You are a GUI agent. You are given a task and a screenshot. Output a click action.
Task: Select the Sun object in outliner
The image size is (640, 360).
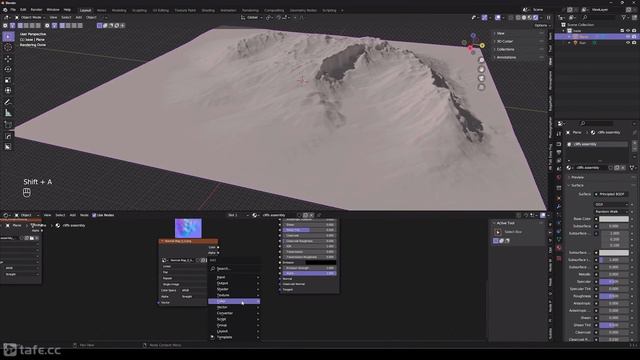(583, 42)
